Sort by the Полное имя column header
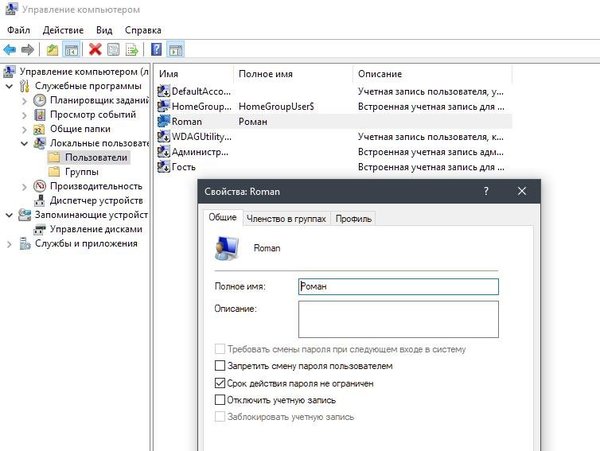The height and width of the screenshot is (451, 600). [293, 74]
